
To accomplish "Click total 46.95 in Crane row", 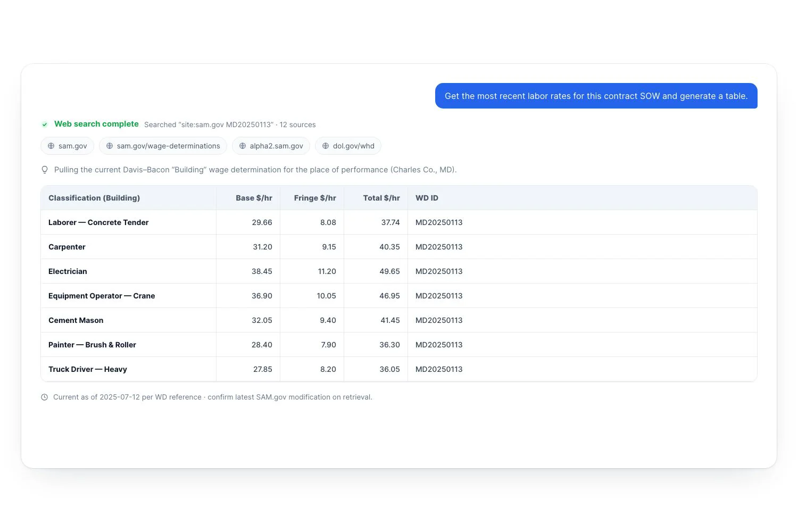I will [x=389, y=296].
